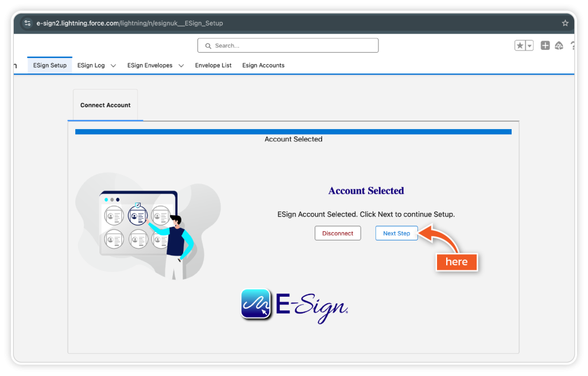
Task: Focus the Salesforce Search input field
Action: [293, 46]
